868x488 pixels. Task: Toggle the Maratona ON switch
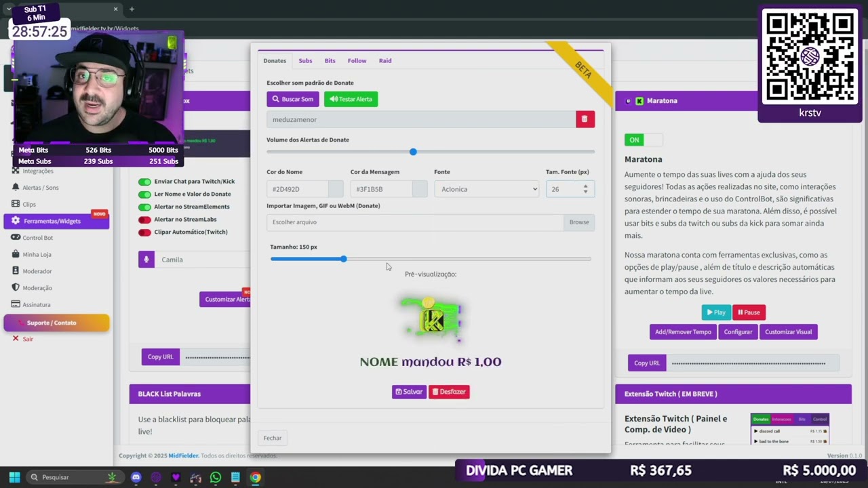click(x=643, y=140)
